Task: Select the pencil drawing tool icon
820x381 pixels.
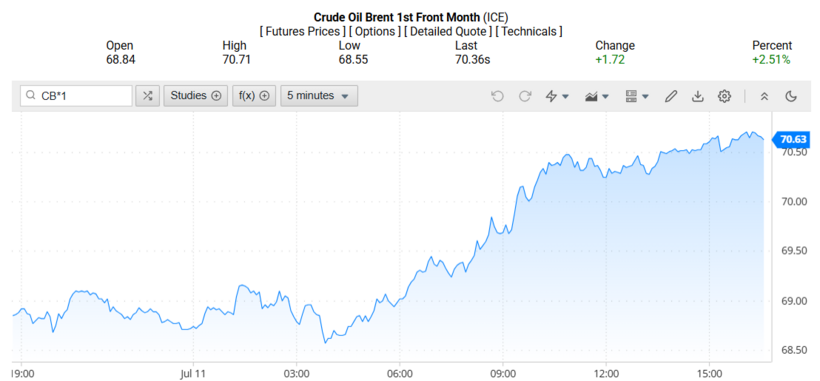Action: tap(671, 96)
